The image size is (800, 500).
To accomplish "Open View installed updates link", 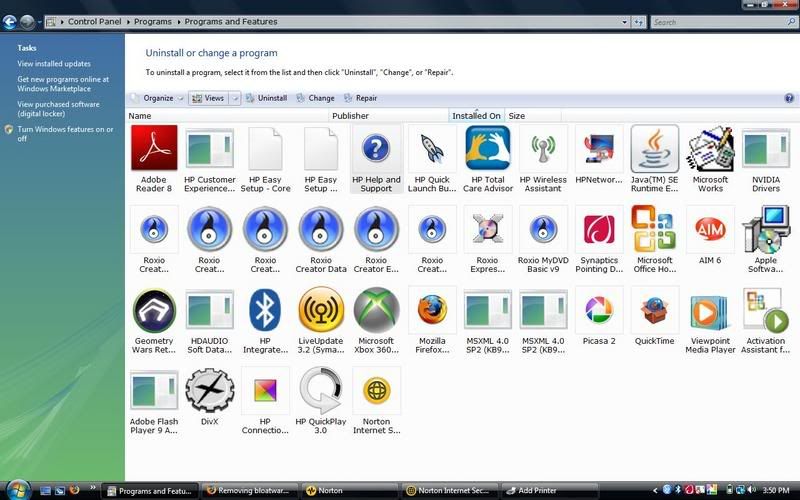I will [54, 64].
